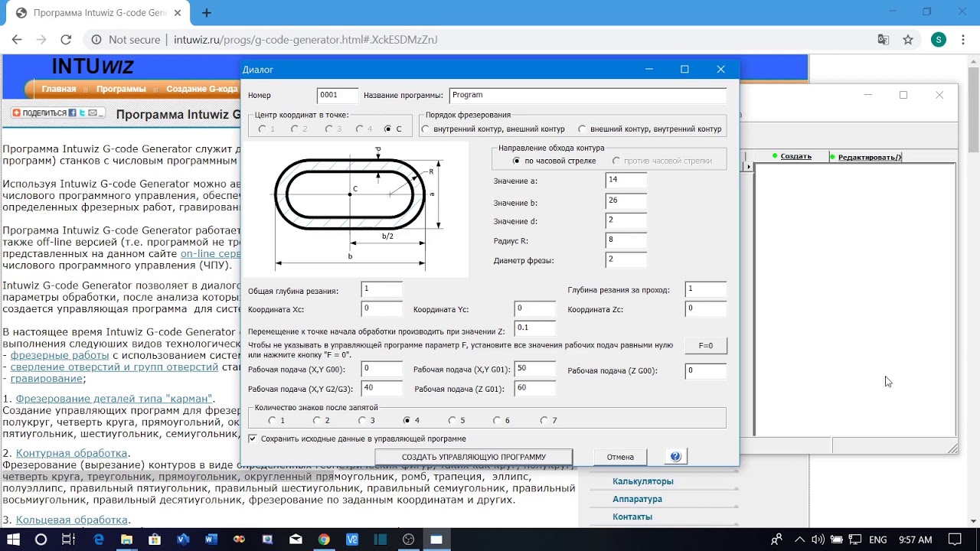Select 4 decimal places radio
Screen dimensions: 980x551
coord(407,420)
